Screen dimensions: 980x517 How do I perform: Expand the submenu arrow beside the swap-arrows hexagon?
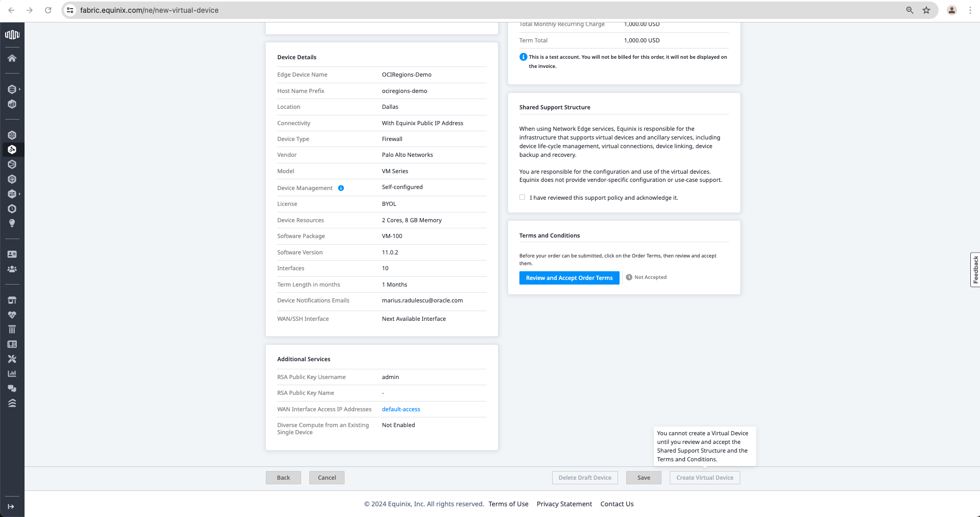pos(20,194)
